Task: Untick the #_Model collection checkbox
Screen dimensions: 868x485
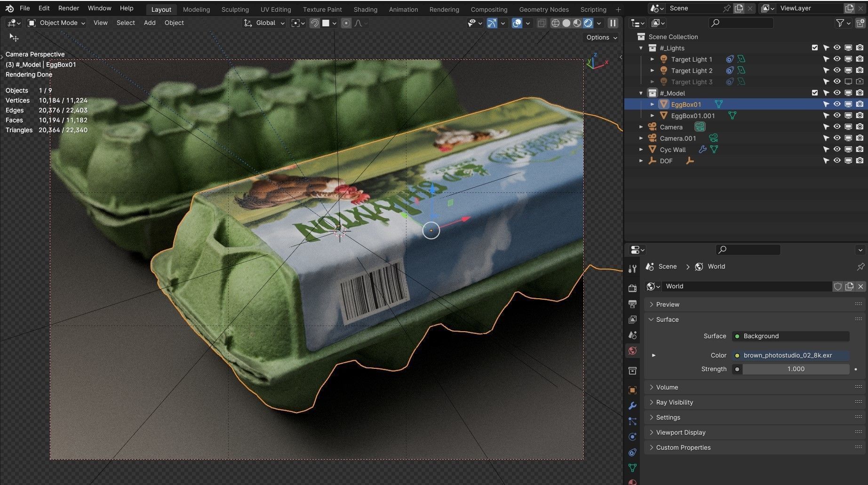Action: [x=815, y=93]
